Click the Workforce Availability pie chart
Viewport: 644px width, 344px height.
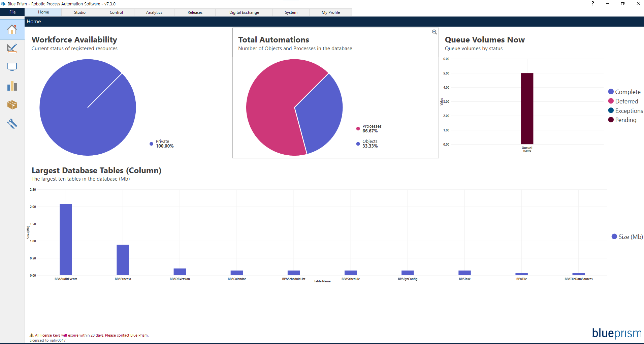pyautogui.click(x=88, y=107)
